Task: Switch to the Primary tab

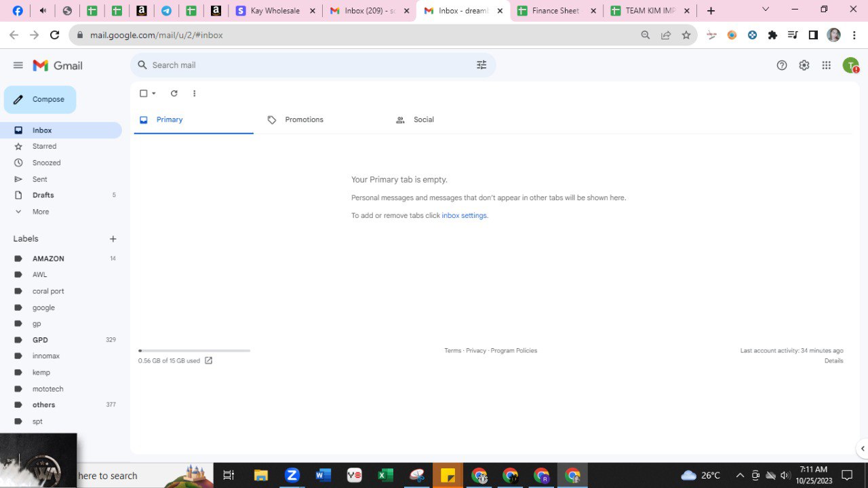Action: point(193,119)
